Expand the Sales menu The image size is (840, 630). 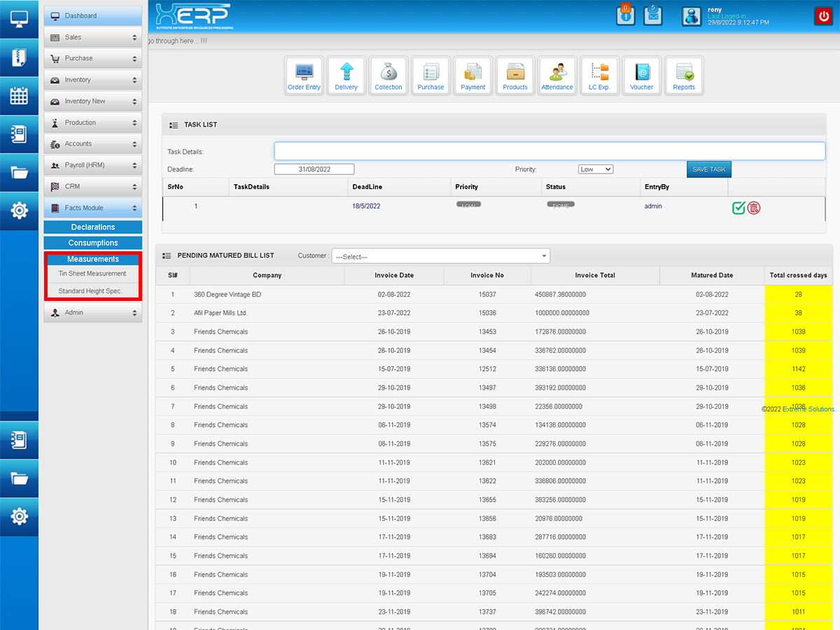(93, 37)
